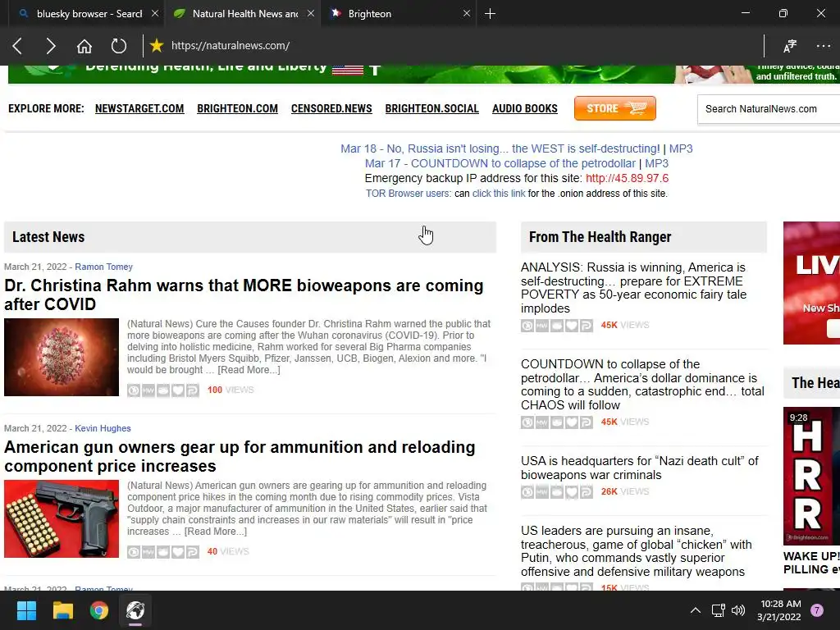Open author Ramon Tomey link under Latest News

point(103,267)
